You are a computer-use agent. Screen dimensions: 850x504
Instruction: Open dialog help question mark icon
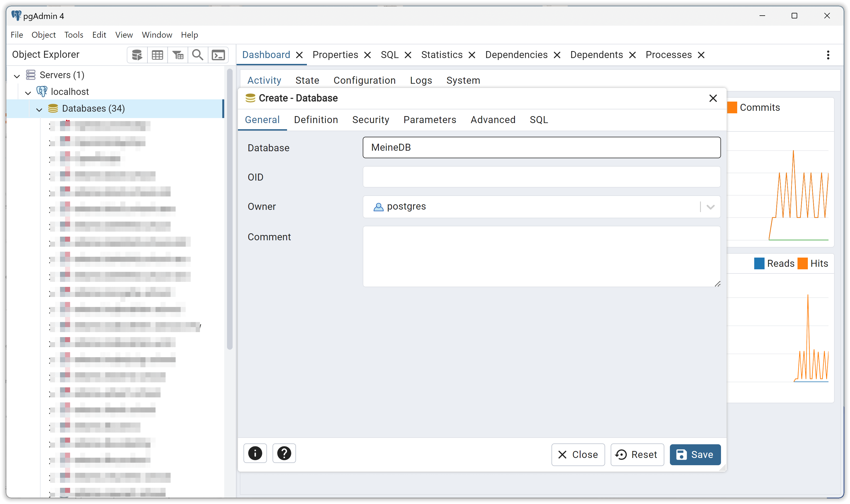click(284, 453)
